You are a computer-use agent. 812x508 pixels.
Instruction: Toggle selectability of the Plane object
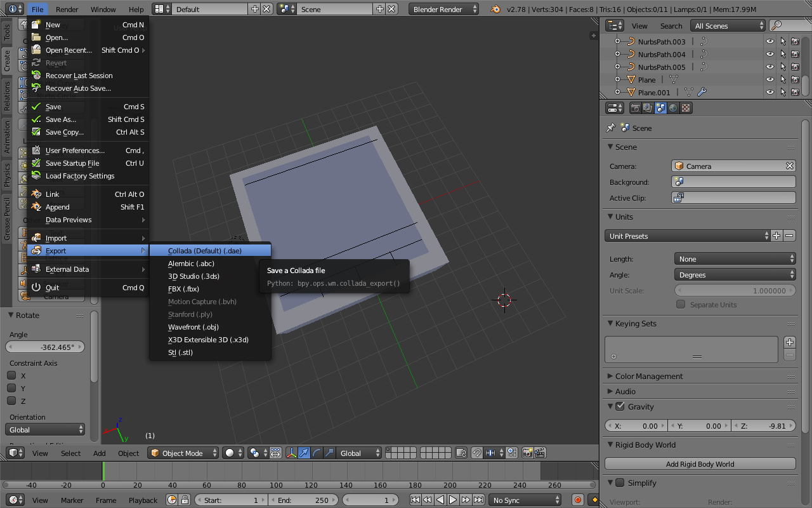pyautogui.click(x=783, y=79)
